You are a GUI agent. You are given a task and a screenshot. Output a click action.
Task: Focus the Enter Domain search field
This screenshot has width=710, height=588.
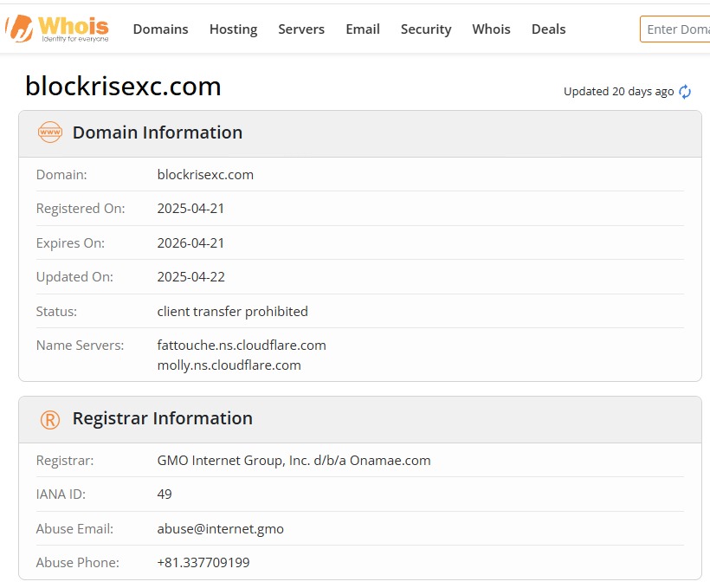pos(677,29)
